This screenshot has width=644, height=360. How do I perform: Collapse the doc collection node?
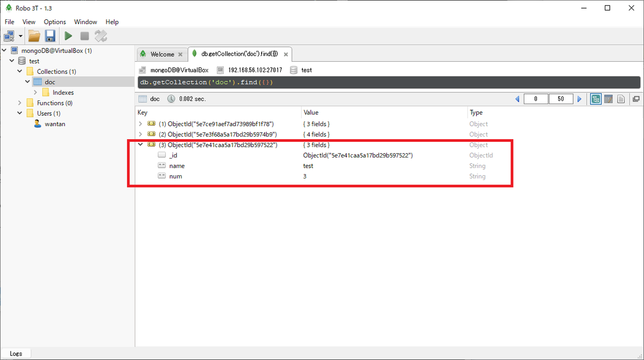coord(27,82)
